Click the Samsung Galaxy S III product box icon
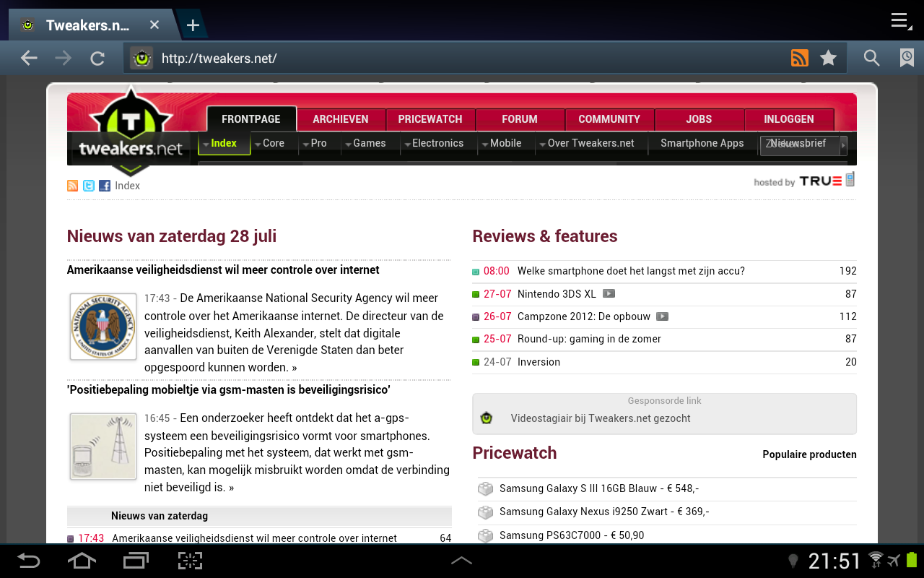Viewport: 924px width, 578px height. [486, 489]
